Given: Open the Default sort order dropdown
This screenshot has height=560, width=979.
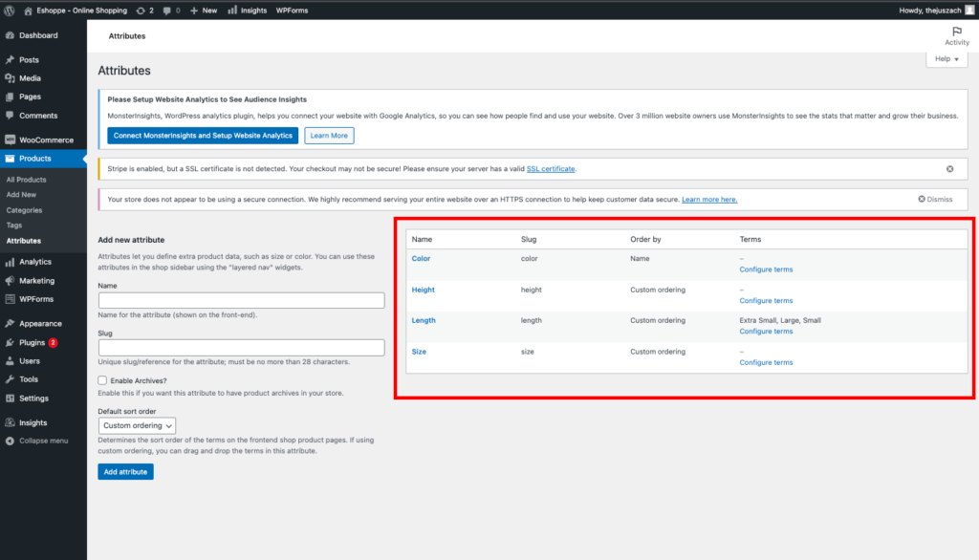Looking at the screenshot, I should 137,426.
